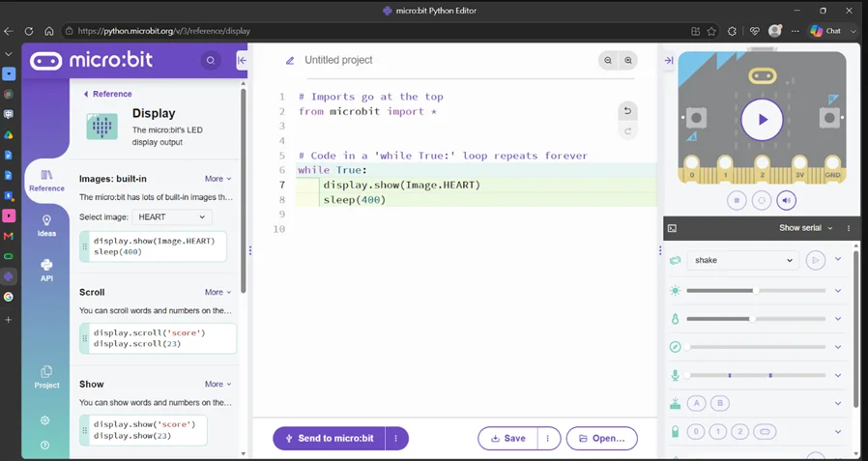Collapse the simulator panel arrow icon
The width and height of the screenshot is (868, 461).
669,60
